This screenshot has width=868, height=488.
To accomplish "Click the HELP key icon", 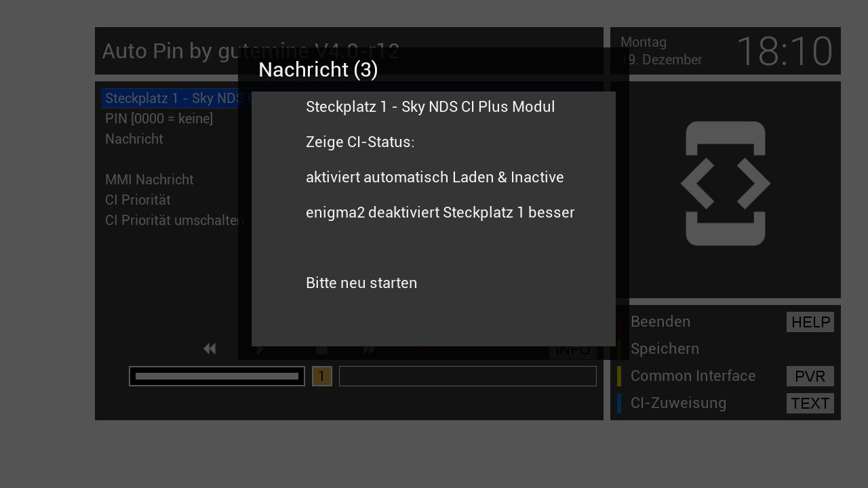I will tap(810, 322).
